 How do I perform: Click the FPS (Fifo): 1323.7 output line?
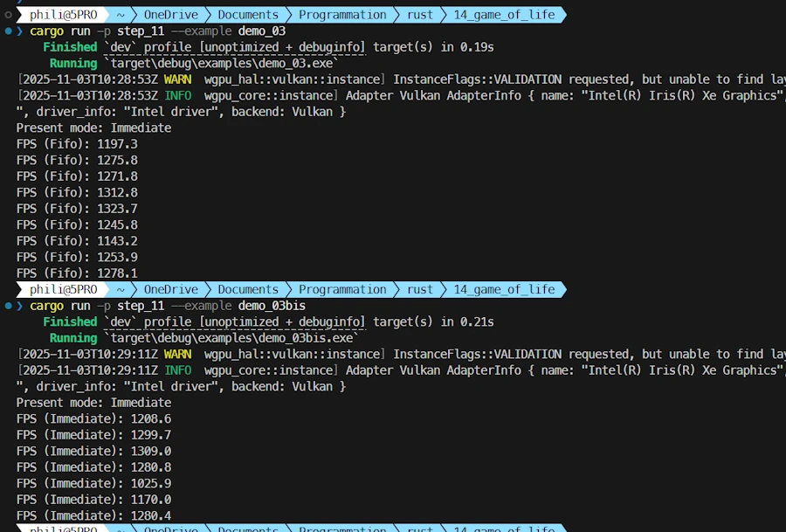[x=77, y=209]
